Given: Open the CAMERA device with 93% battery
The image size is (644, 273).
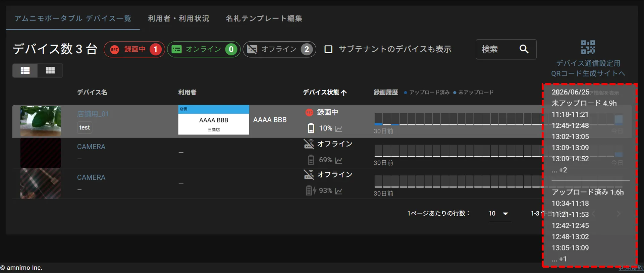Looking at the screenshot, I should pyautogui.click(x=91, y=177).
